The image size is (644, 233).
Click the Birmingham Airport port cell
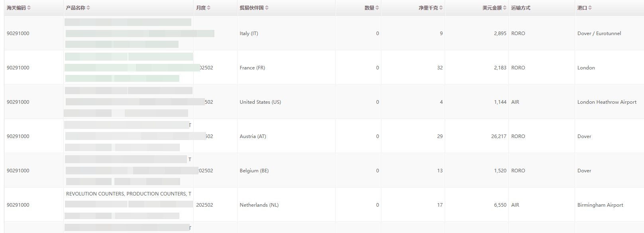pyautogui.click(x=600, y=205)
